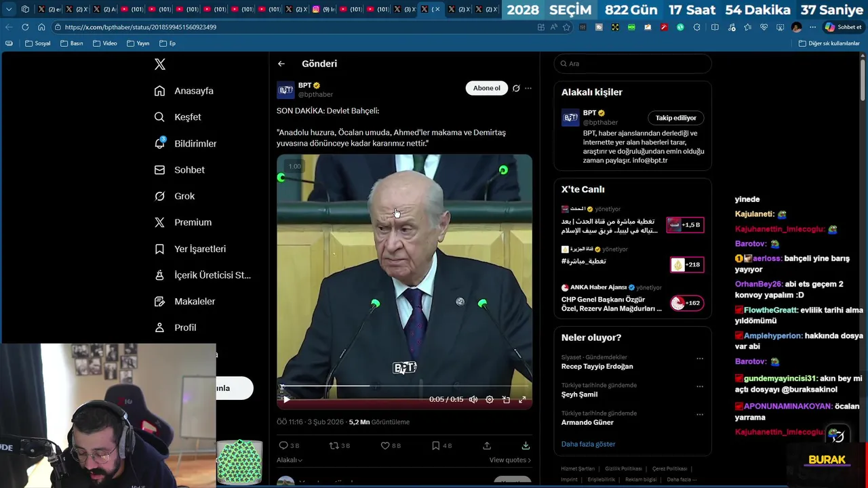Open Makaleler articles
The image size is (868, 488).
(x=184, y=301)
